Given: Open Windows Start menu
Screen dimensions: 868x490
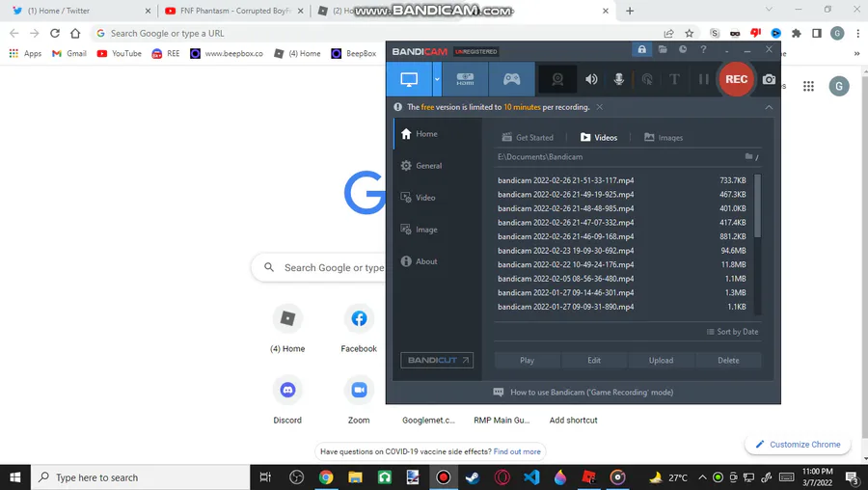Looking at the screenshot, I should 14,477.
